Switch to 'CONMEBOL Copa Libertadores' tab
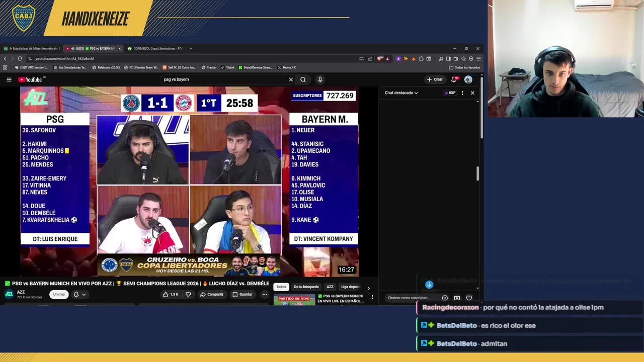 tap(155, 48)
